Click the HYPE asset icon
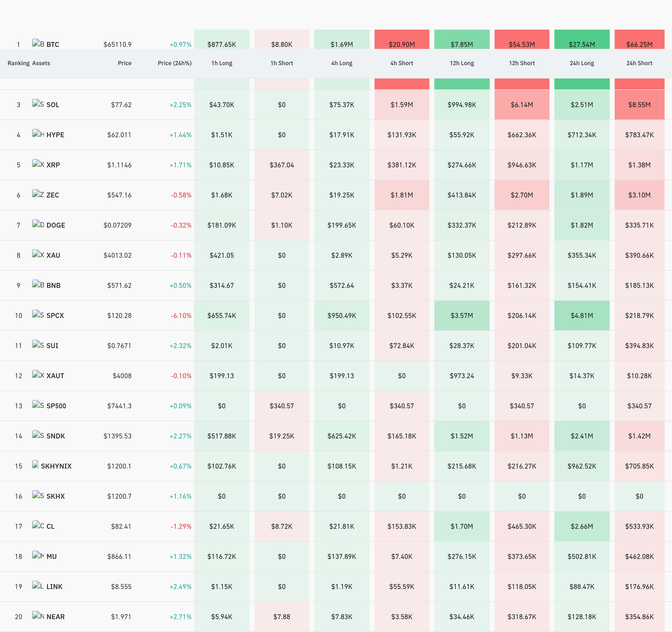Screen dimensions: 672x632 coord(38,133)
